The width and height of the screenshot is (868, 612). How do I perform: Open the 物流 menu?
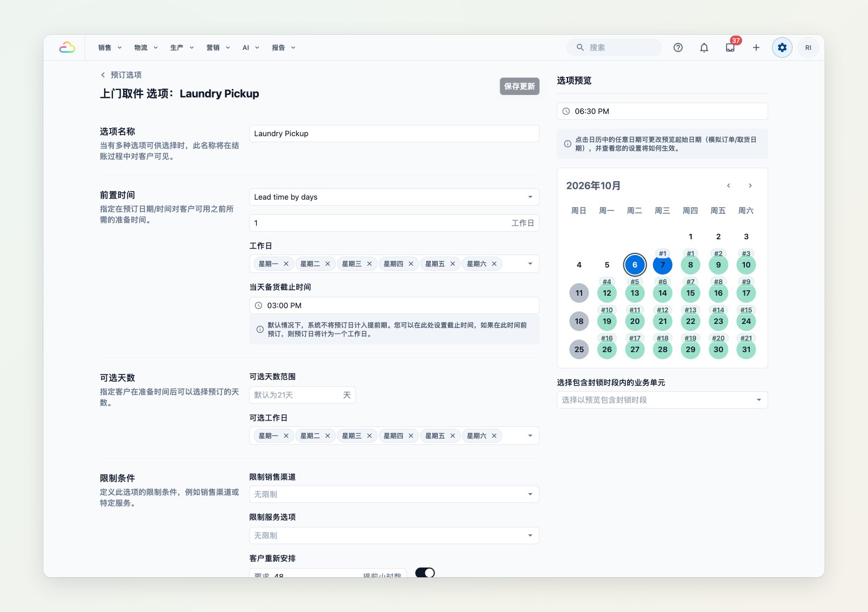click(146, 48)
